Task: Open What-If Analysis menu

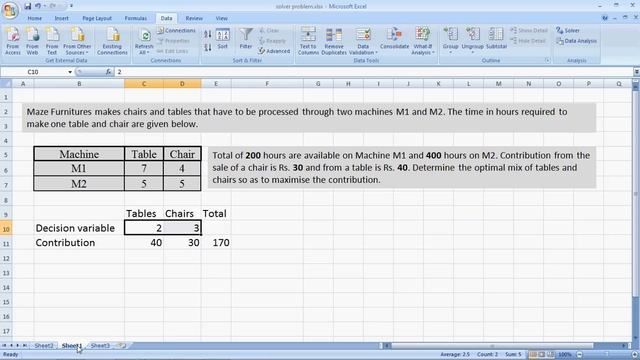Action: point(422,40)
